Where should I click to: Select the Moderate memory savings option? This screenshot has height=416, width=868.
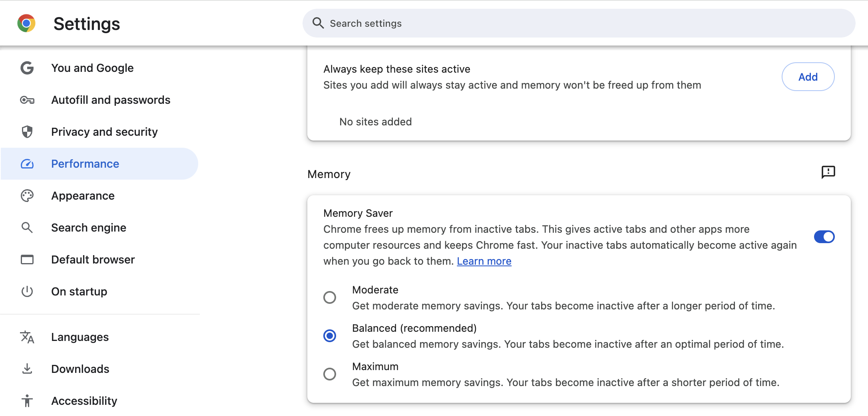click(x=330, y=297)
